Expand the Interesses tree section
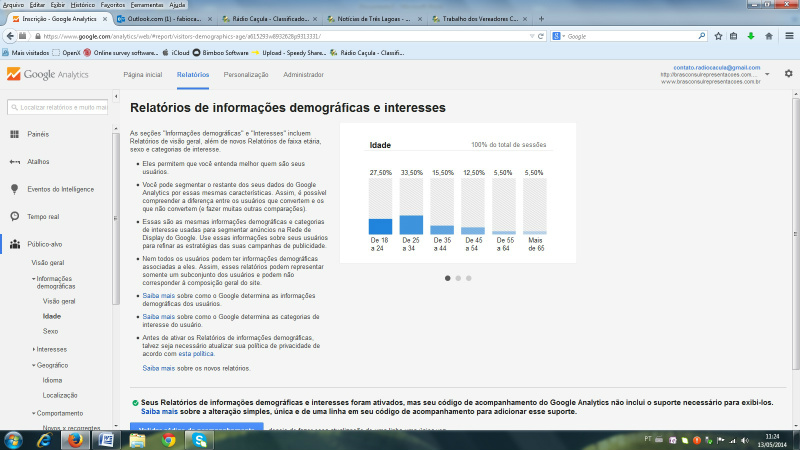Viewport: 800px width, 450px height. [x=33, y=349]
